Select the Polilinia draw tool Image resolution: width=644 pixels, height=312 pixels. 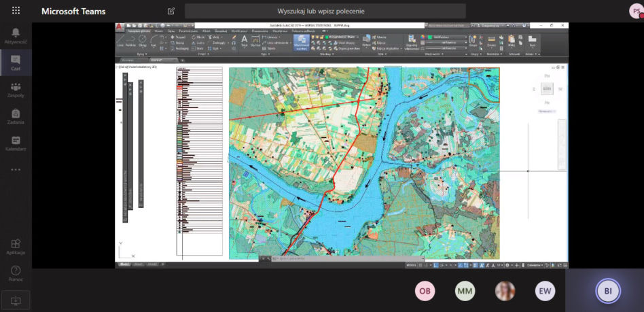130,40
